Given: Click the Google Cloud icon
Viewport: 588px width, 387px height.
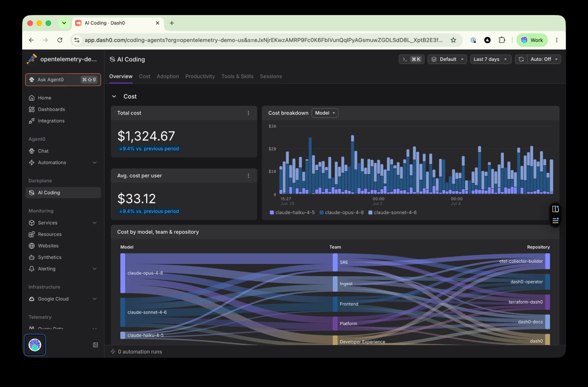Looking at the screenshot, I should click(31, 299).
